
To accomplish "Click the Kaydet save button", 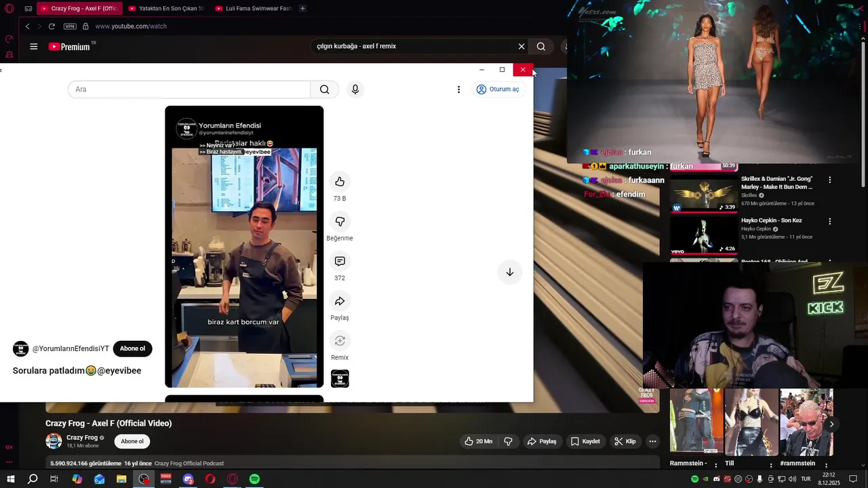I will 585,441.
